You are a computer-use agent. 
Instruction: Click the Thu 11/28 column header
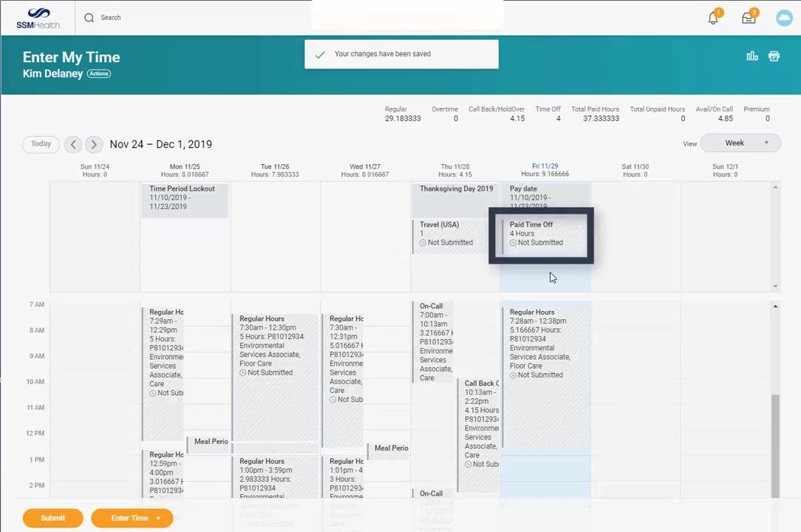(455, 171)
